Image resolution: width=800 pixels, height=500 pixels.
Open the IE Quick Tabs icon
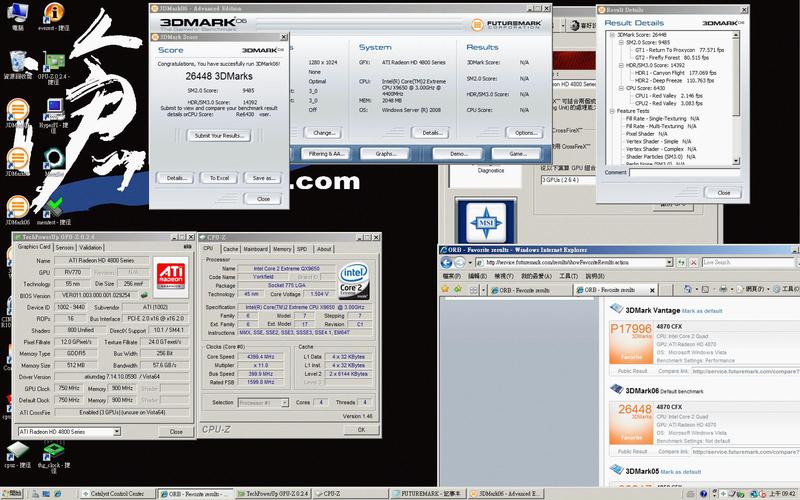(x=473, y=290)
